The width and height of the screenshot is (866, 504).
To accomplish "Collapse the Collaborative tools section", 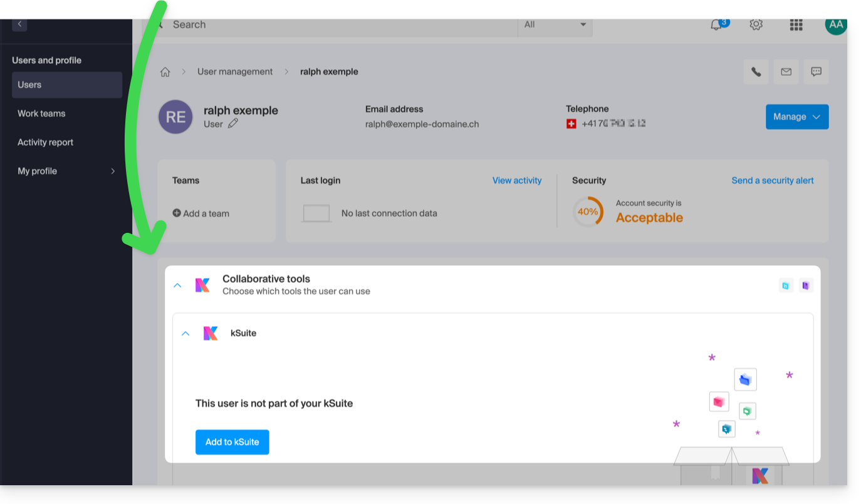I will [177, 285].
